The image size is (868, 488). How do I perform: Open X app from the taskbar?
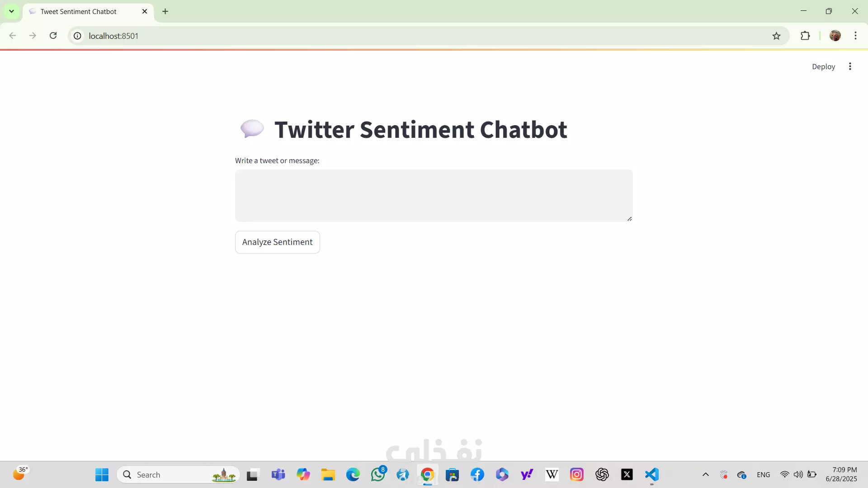[627, 474]
